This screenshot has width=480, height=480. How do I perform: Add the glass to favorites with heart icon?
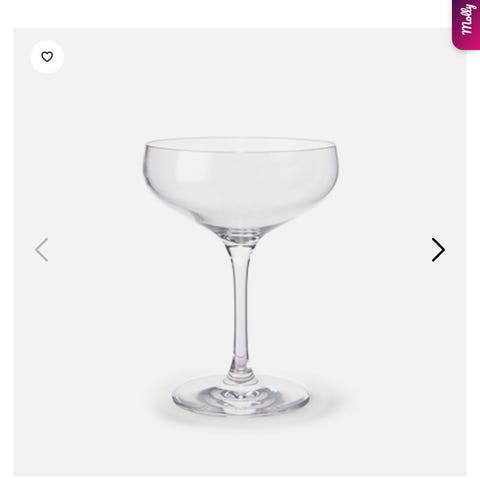pyautogui.click(x=47, y=57)
